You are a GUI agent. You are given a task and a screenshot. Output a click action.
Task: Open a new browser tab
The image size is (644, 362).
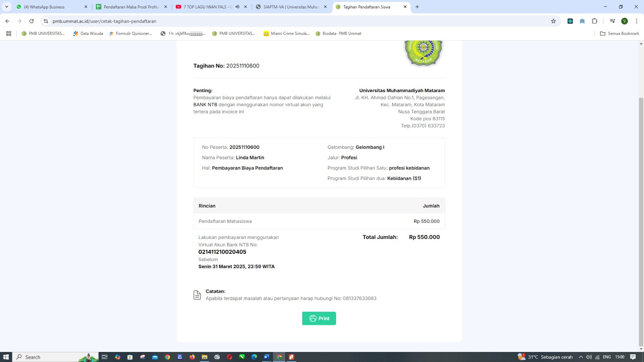click(x=417, y=7)
